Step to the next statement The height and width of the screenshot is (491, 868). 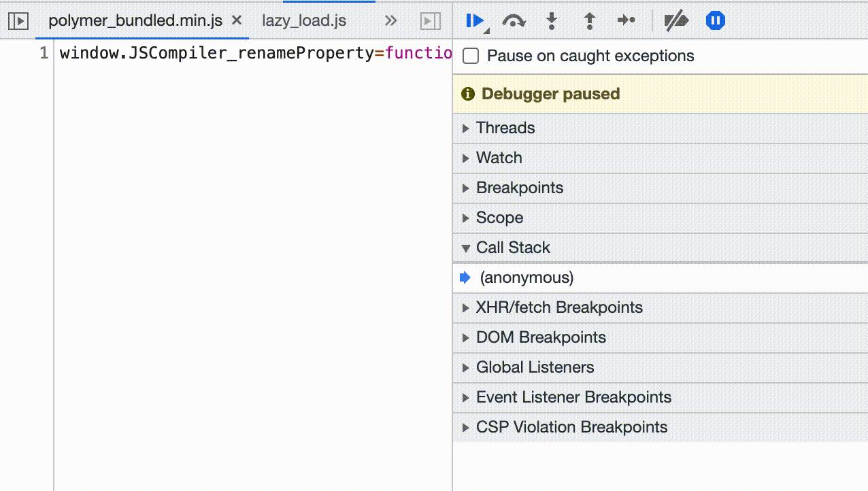point(627,20)
